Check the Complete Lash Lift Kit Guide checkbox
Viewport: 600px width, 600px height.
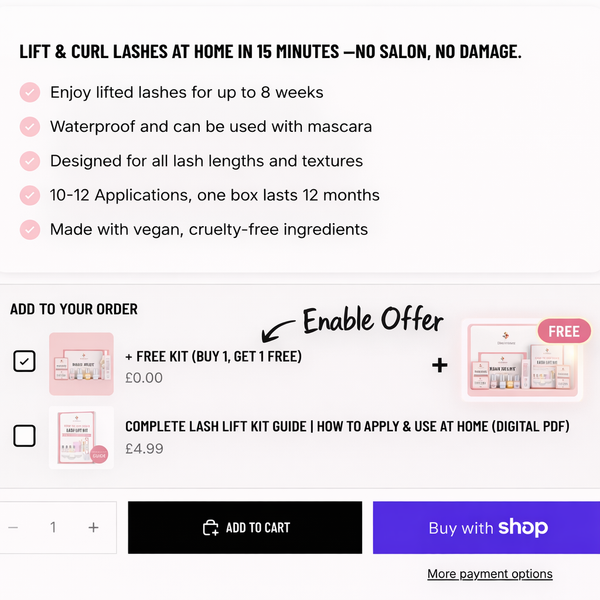point(25,436)
